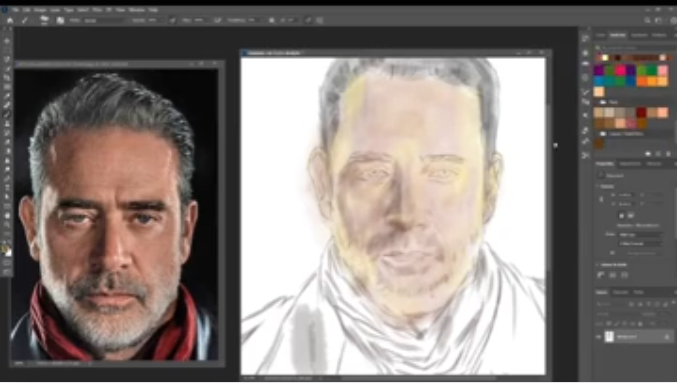677x383 pixels.
Task: Set canvas orientation to landscape
Action: point(631,215)
